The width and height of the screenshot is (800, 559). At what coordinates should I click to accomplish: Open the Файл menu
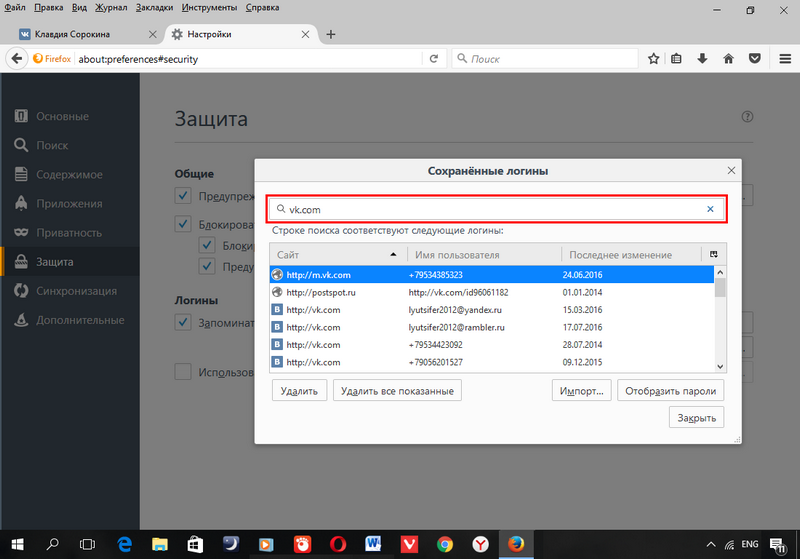[15, 8]
